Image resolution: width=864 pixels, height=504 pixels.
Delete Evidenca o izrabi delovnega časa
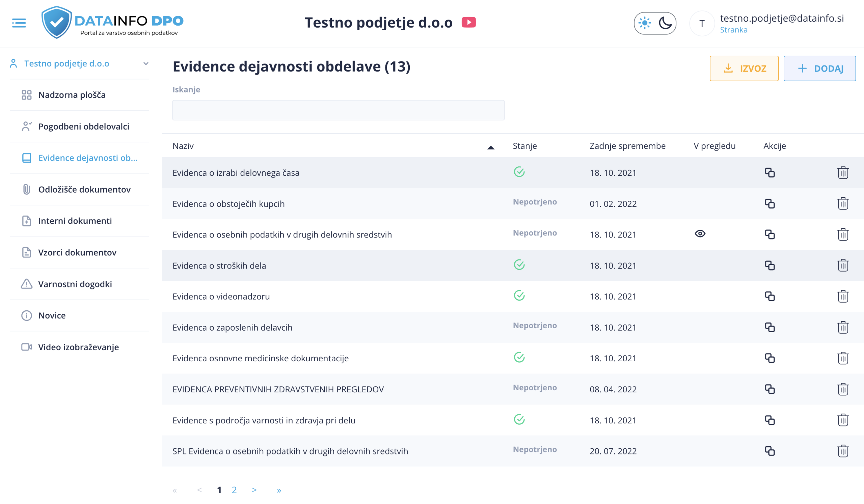(x=843, y=173)
